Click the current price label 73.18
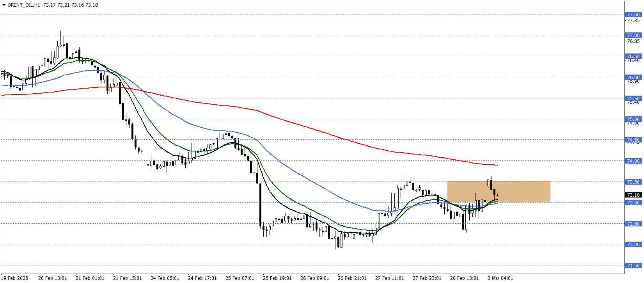 coord(633,195)
